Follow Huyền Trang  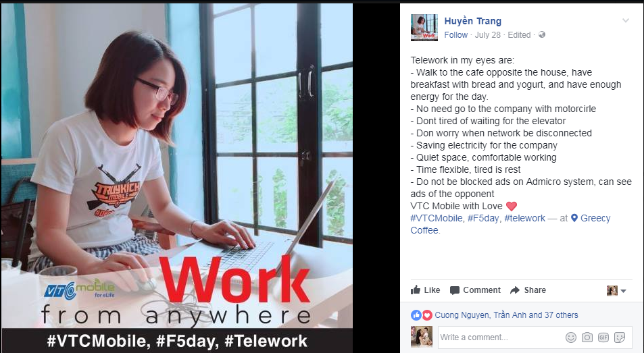coord(456,35)
